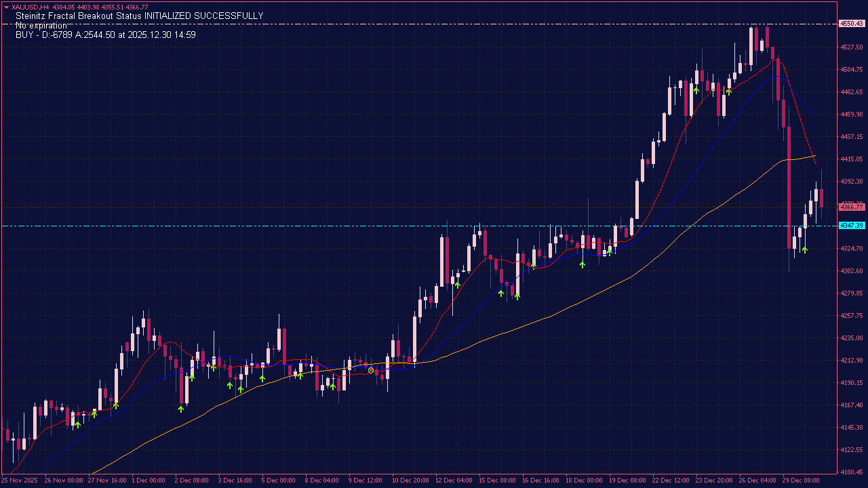The height and width of the screenshot is (488, 868).
Task: Click the buy arrow near 18 Dec 00:00
Action: [583, 264]
